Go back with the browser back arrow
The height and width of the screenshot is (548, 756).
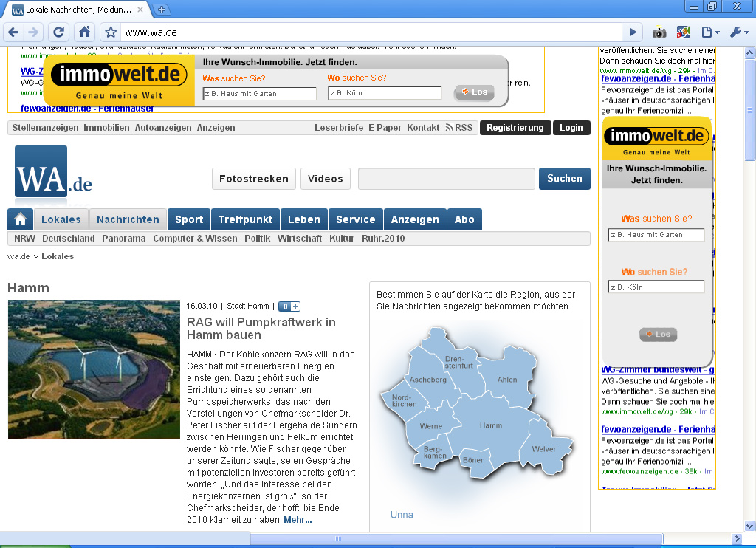pos(13,32)
